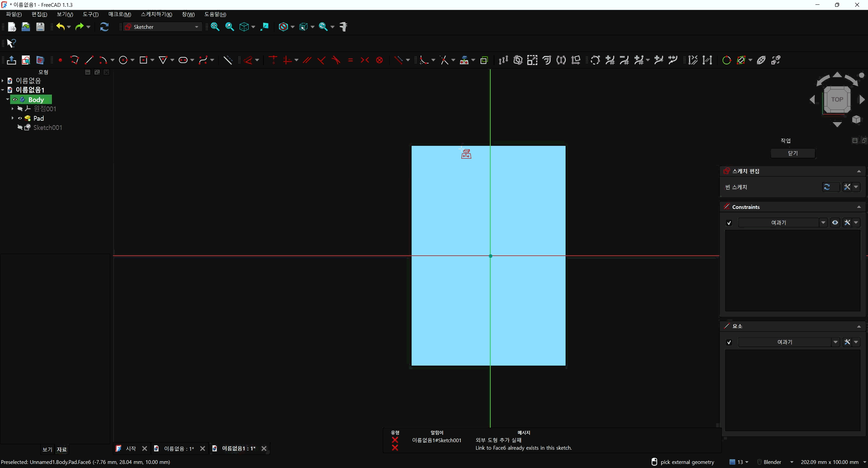Click the Toggle construction geometry icon
This screenshot has width=868, height=468.
click(x=228, y=60)
